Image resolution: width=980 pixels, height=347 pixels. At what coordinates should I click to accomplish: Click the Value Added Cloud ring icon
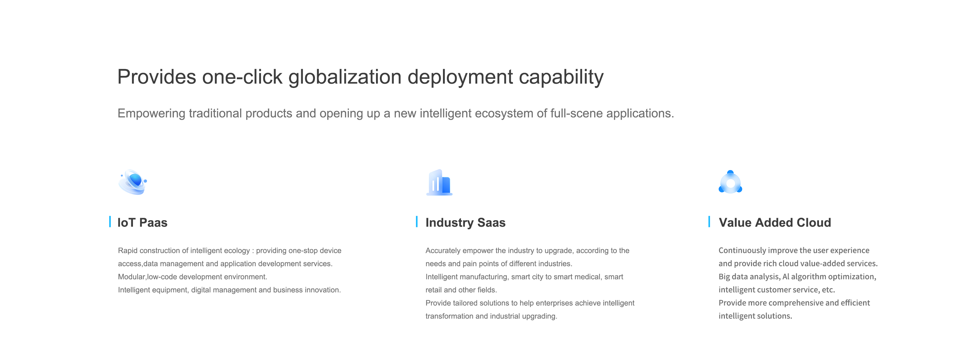pos(730,182)
